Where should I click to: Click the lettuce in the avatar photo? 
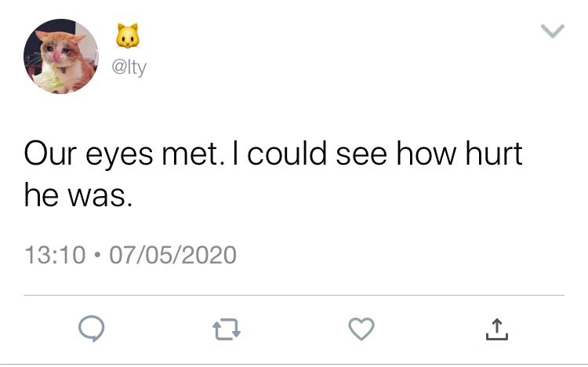point(49,78)
